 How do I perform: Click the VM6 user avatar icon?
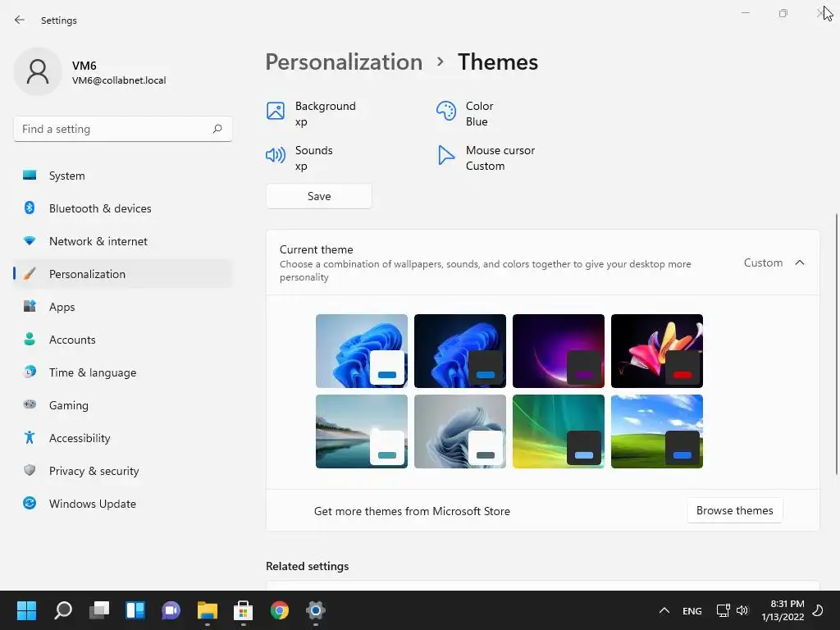click(x=38, y=71)
